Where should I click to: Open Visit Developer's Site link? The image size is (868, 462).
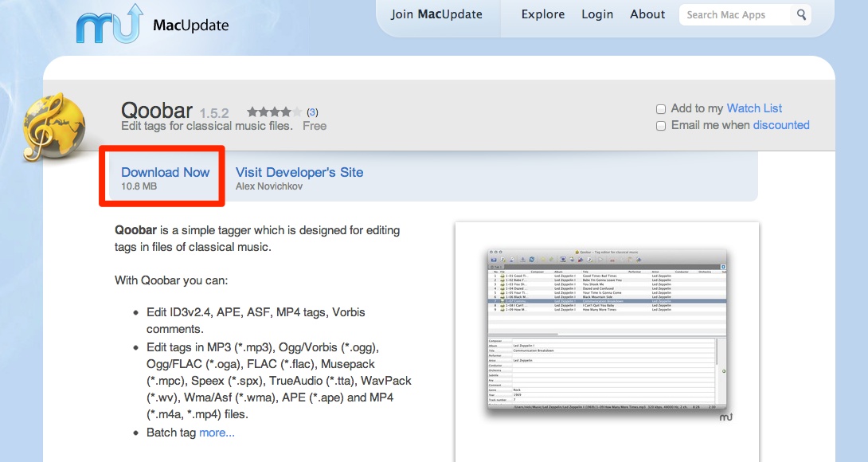[x=299, y=172]
